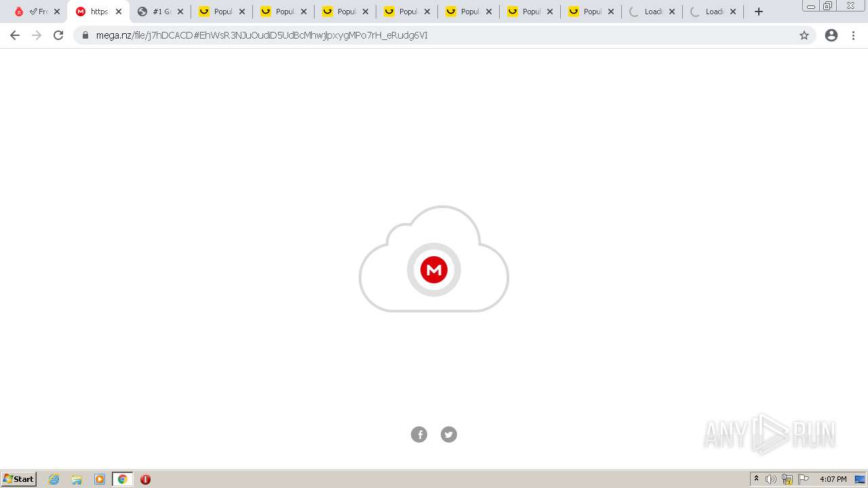The height and width of the screenshot is (488, 868).
Task: Launch Internet Explorer from the taskbar
Action: coord(54,479)
